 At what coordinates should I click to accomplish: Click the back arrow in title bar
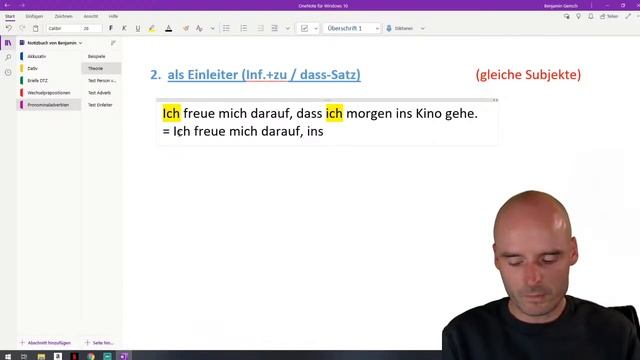(7, 5)
